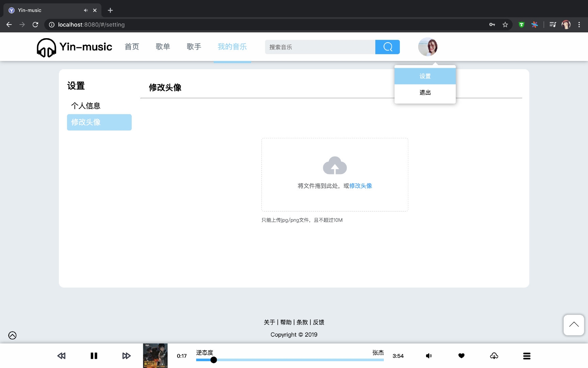The image size is (588, 368).
Task: Choose 退出 from the avatar dropdown
Action: pos(425,92)
